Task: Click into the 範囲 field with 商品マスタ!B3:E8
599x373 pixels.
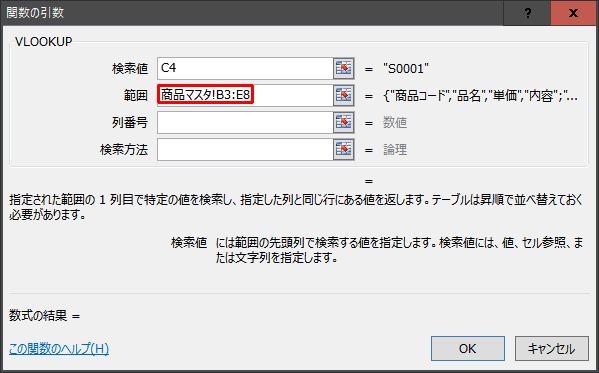Action: click(x=245, y=95)
